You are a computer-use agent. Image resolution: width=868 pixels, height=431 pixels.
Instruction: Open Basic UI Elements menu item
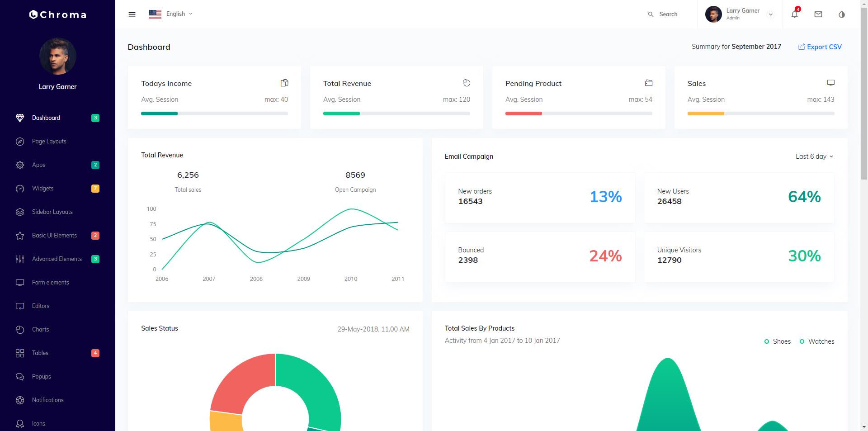pyautogui.click(x=57, y=236)
